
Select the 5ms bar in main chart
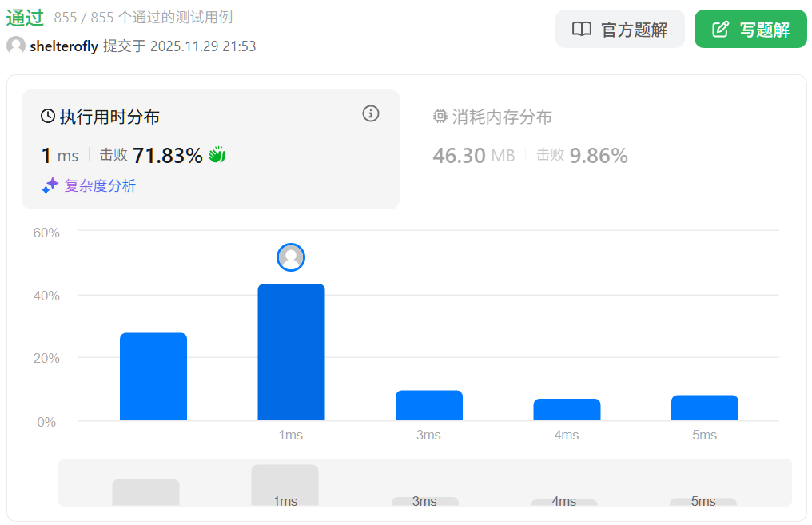click(x=704, y=408)
